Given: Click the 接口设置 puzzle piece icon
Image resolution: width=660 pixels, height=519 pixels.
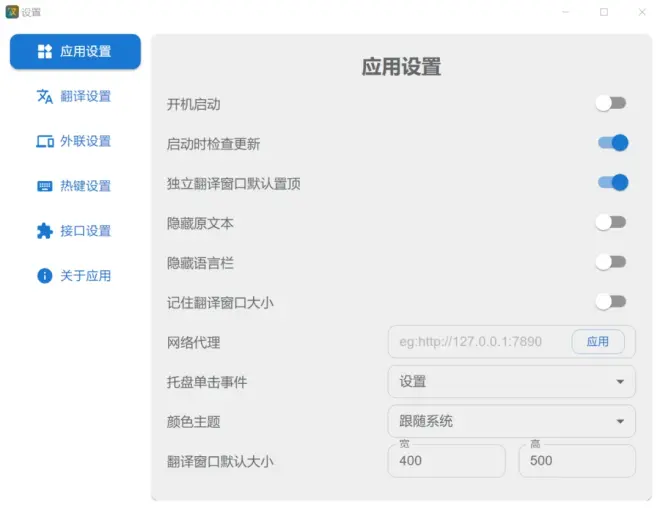Looking at the screenshot, I should point(44,231).
